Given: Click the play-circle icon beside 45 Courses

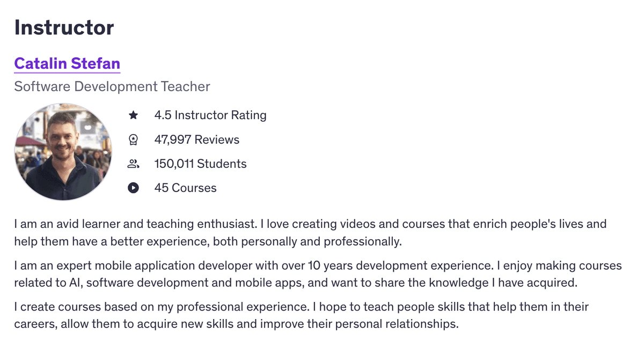Looking at the screenshot, I should click(133, 188).
